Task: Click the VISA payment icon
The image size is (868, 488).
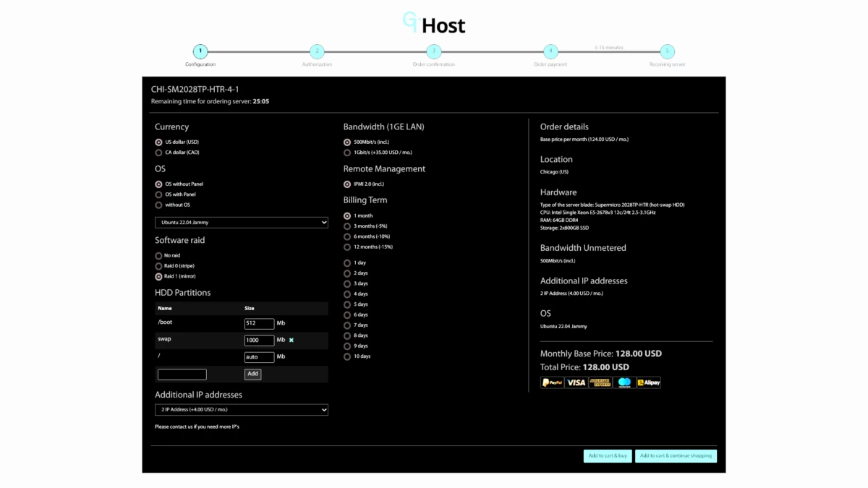Action: 576,382
